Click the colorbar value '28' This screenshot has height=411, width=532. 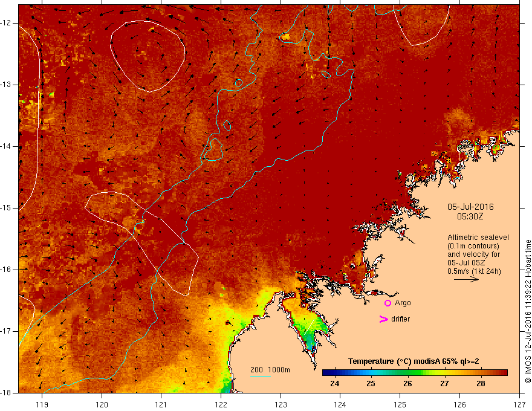tap(481, 384)
